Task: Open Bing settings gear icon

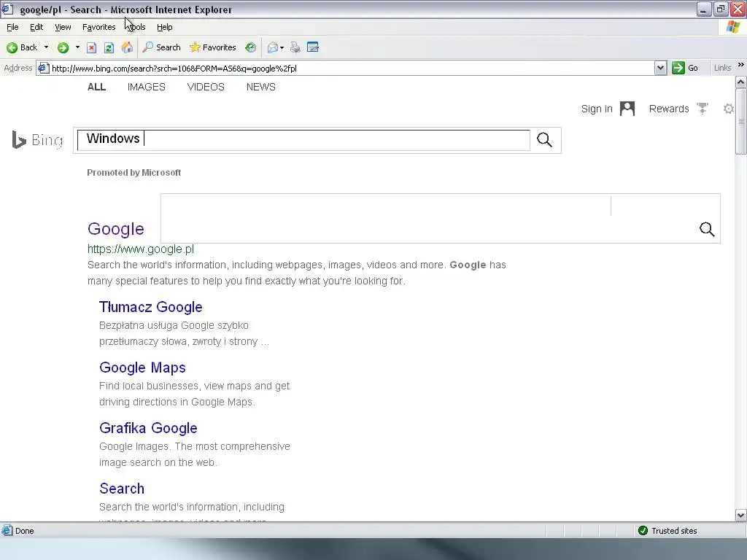Action: point(728,109)
